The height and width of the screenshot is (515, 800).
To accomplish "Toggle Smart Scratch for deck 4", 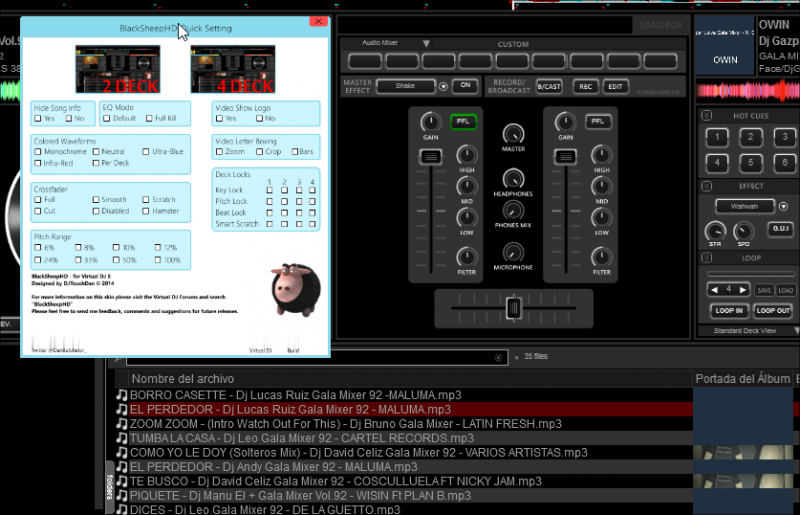I will [x=312, y=224].
